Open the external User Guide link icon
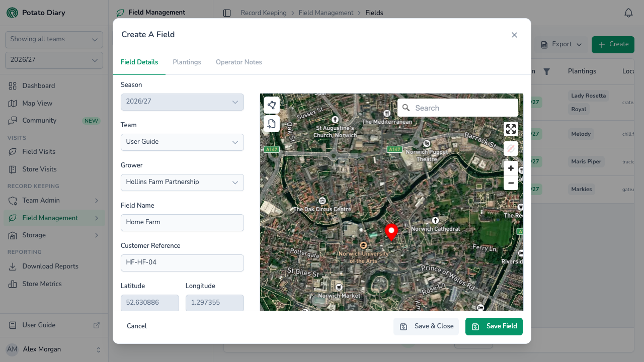The image size is (644, 362). click(97, 325)
